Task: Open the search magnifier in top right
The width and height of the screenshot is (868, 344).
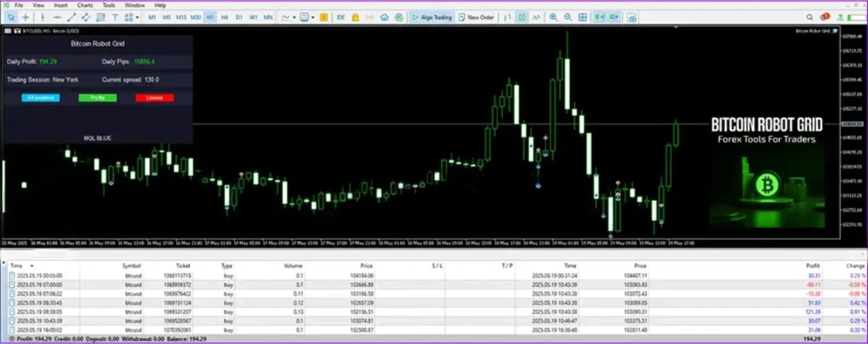Action: pos(810,18)
